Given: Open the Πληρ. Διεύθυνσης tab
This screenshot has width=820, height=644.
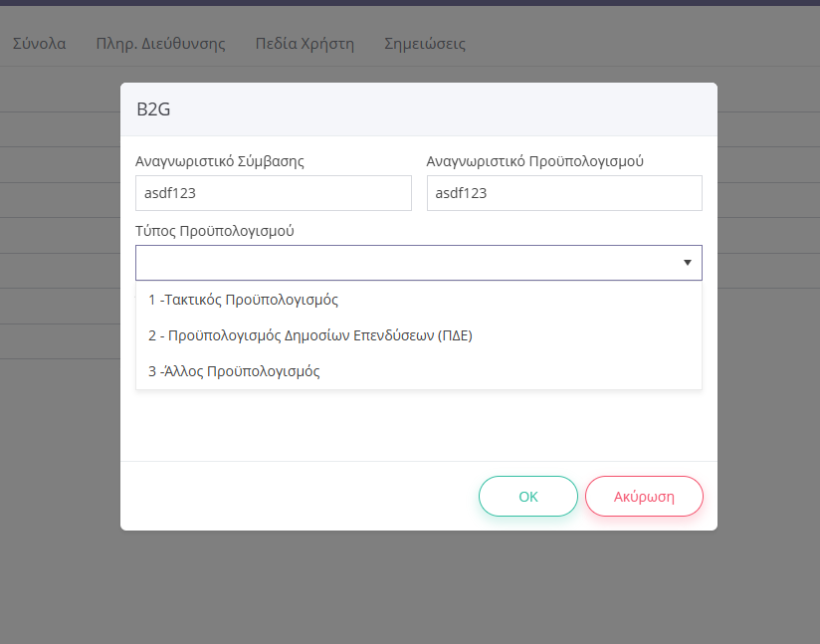Looking at the screenshot, I should (x=160, y=44).
